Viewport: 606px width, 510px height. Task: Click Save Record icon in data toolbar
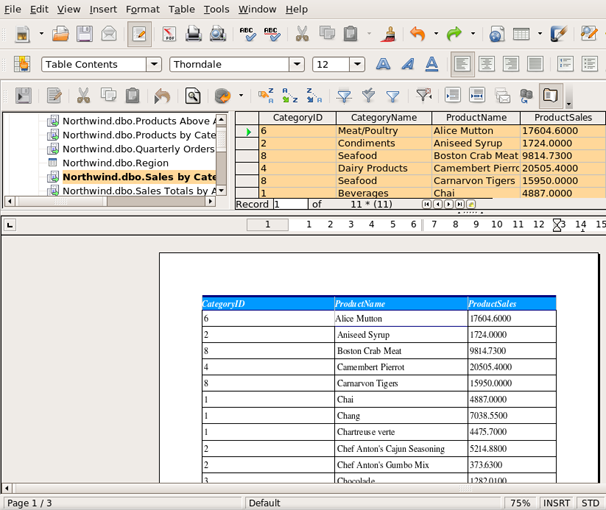point(23,95)
